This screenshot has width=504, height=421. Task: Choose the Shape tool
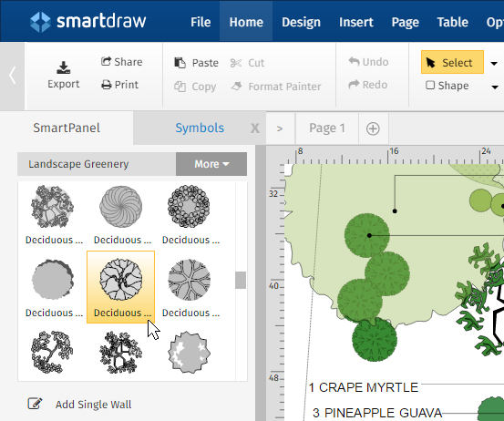[447, 86]
